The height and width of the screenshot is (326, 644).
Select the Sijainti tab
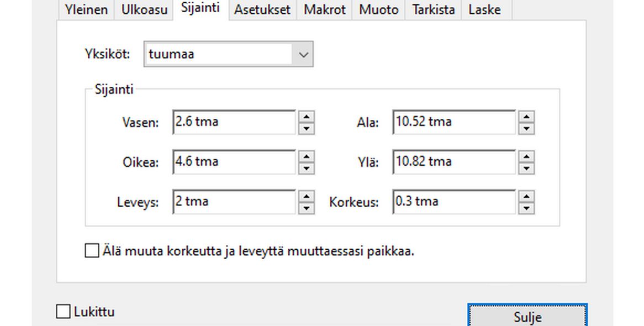click(200, 7)
